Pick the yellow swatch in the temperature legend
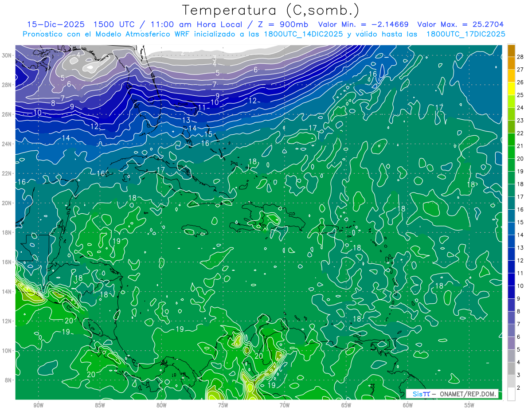Viewport: 532px width, 411px height. (x=511, y=88)
